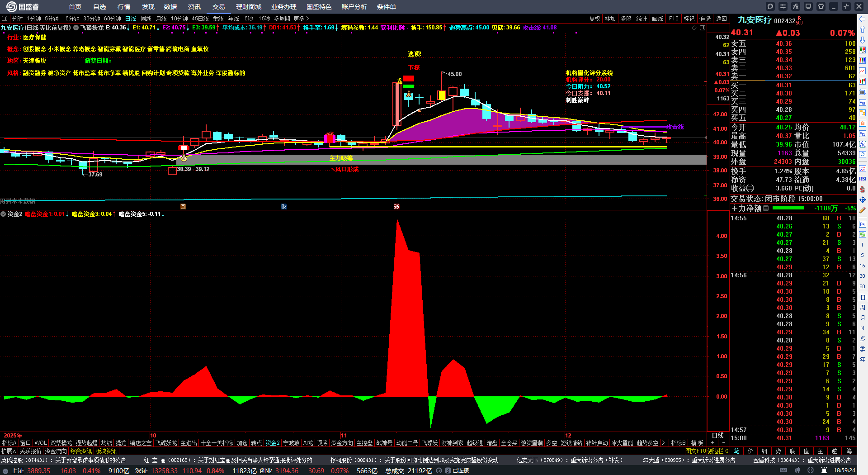The height and width of the screenshot is (475, 868).
Task: Select the 日线 daily period
Action: point(131,19)
